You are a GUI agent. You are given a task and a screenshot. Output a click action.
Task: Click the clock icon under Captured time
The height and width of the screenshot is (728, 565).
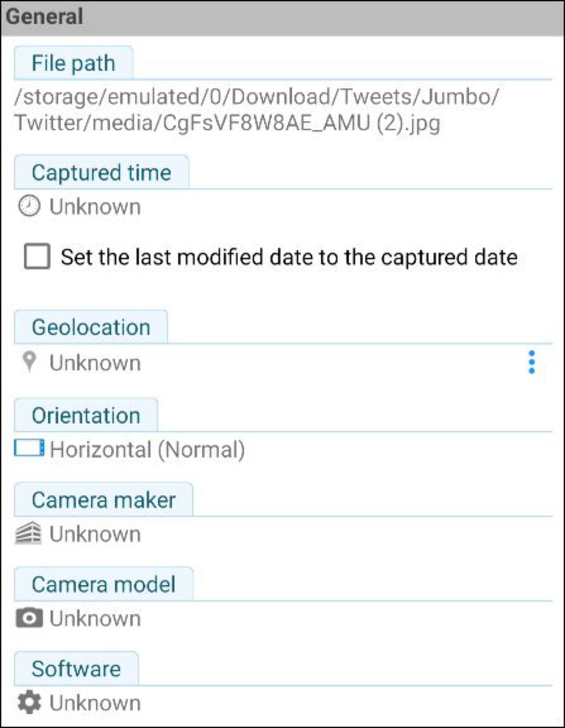(x=29, y=206)
